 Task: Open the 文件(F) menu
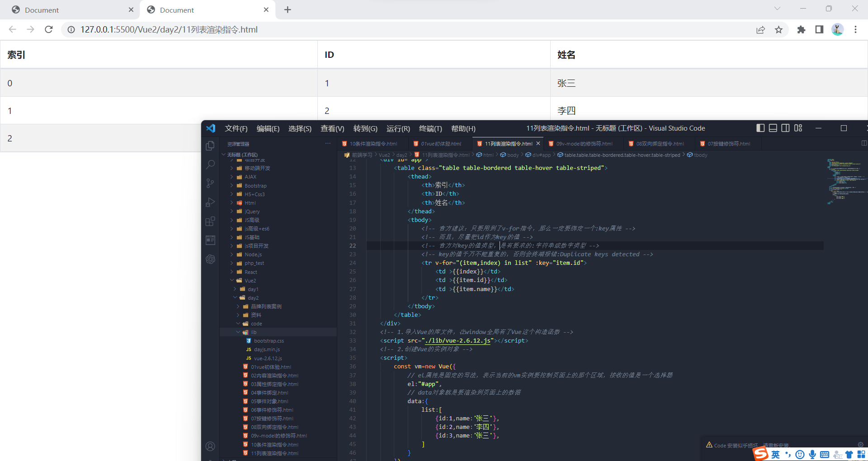coord(236,128)
